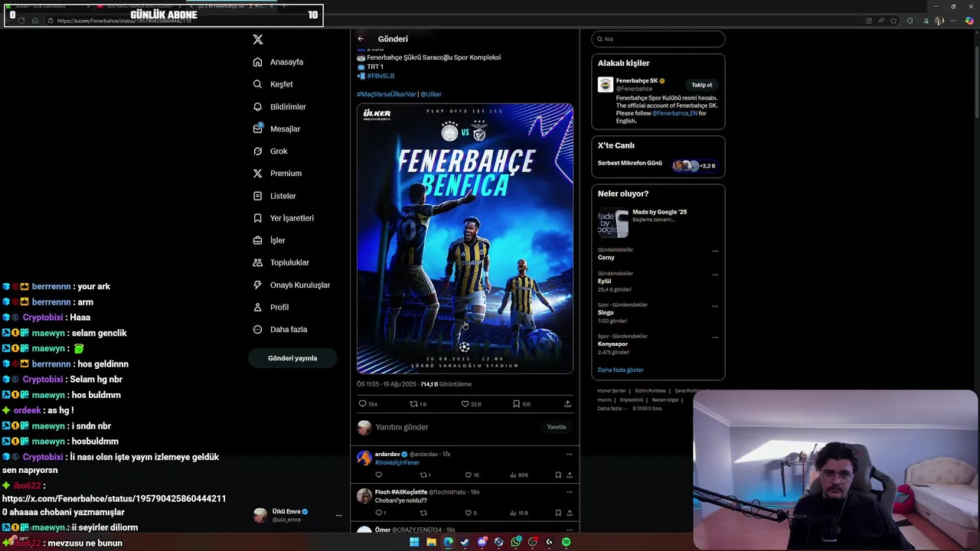Repost Floch's comment
The width and height of the screenshot is (980, 551).
[423, 513]
